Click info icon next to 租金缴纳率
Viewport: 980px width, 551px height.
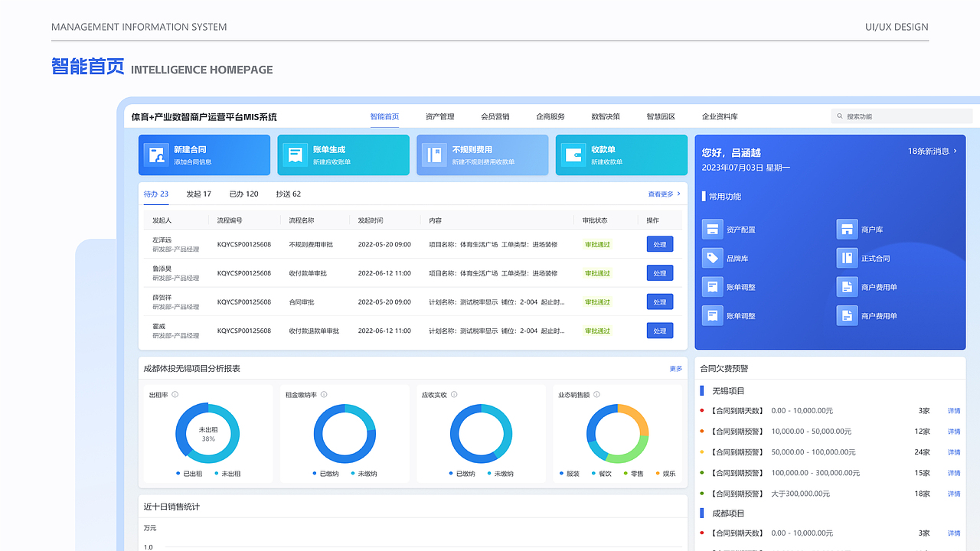point(324,395)
